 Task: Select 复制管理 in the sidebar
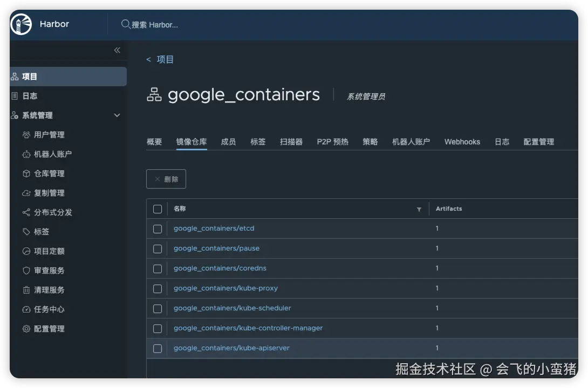pos(49,193)
